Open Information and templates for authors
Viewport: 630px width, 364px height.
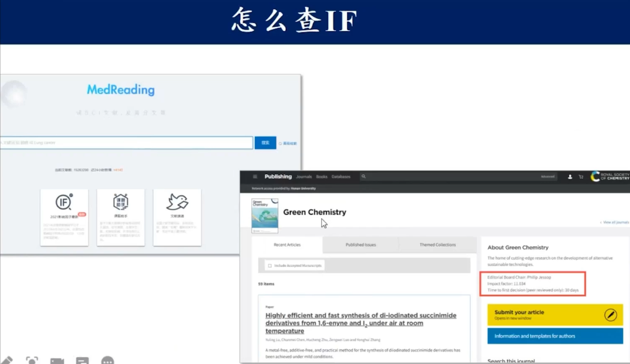coord(555,336)
